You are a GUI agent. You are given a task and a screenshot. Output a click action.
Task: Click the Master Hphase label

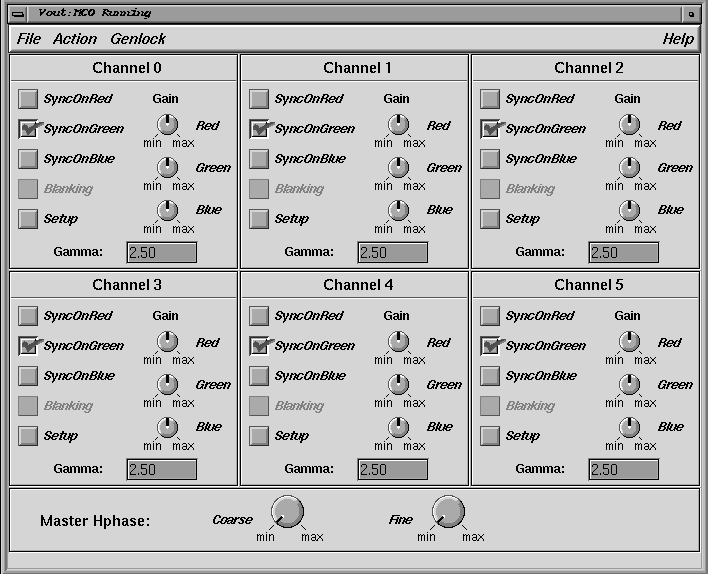(95, 521)
